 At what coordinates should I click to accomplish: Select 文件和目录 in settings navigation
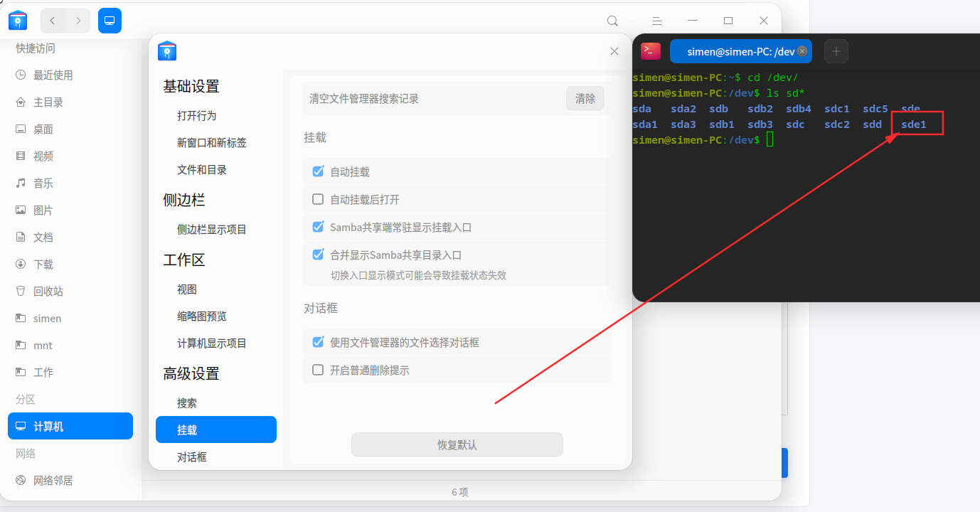pos(216,170)
